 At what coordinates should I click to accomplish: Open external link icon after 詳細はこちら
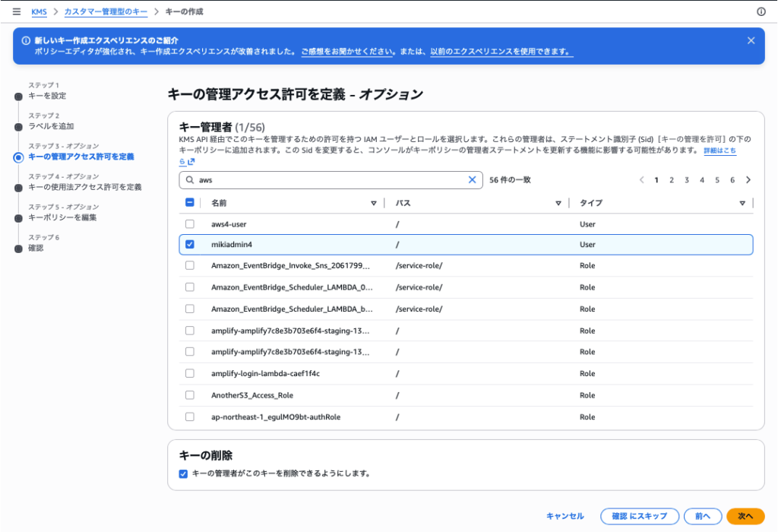(191, 161)
